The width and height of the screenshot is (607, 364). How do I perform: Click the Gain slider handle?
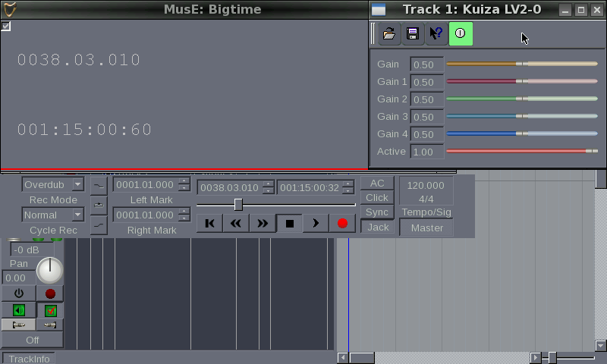[522, 64]
